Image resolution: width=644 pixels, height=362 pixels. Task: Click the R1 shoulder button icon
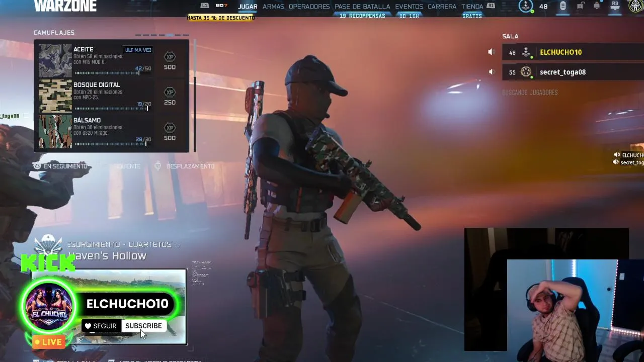(x=491, y=6)
